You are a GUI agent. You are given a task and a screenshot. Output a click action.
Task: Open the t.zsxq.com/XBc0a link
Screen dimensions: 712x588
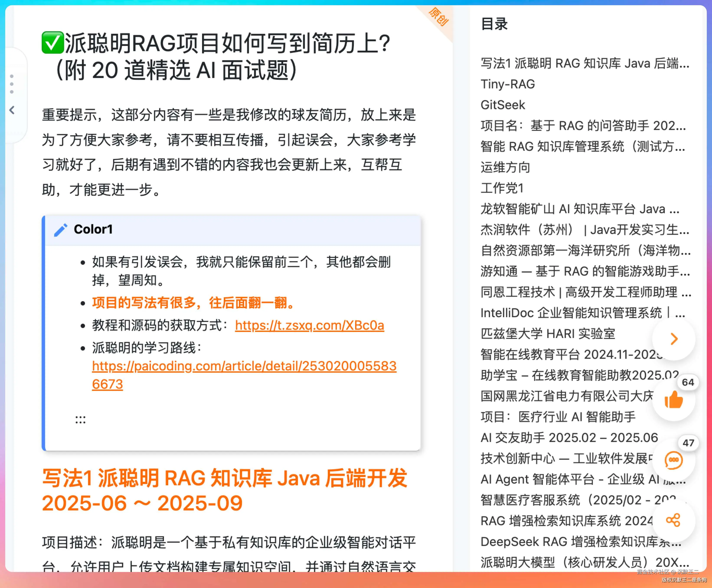[309, 325]
